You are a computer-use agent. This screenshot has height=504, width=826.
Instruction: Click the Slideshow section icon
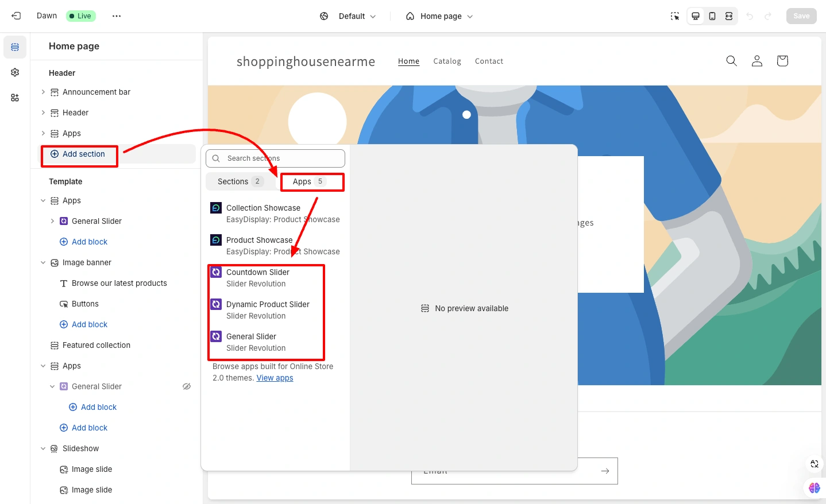(55, 449)
